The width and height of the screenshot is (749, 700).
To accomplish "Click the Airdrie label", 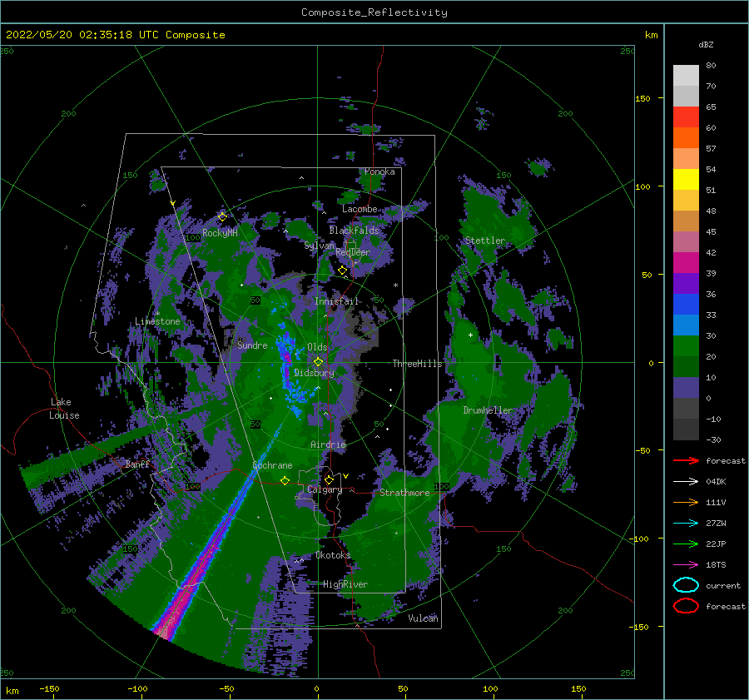I will click(328, 444).
